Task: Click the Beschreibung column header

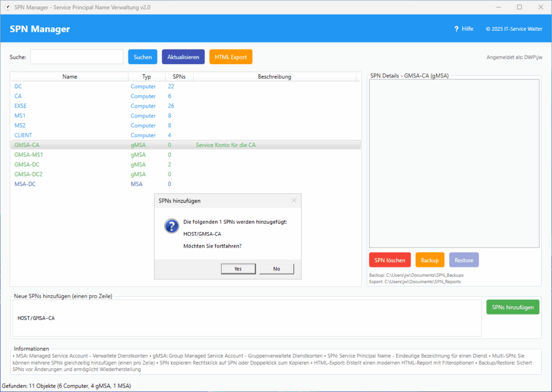Action: pos(274,77)
